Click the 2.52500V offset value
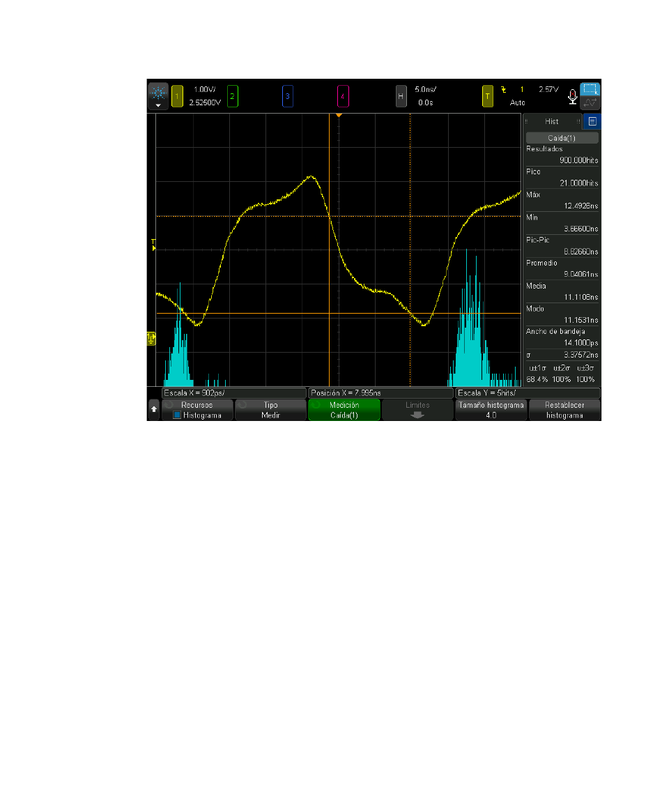The height and width of the screenshot is (812, 662). [205, 102]
